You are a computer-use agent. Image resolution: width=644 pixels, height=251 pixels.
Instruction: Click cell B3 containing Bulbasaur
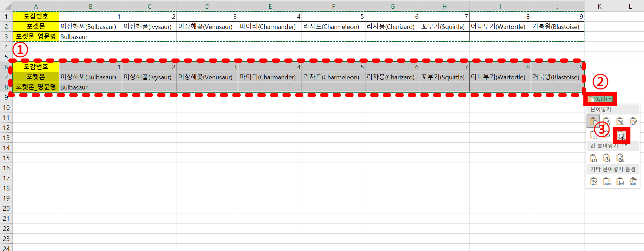pyautogui.click(x=91, y=37)
